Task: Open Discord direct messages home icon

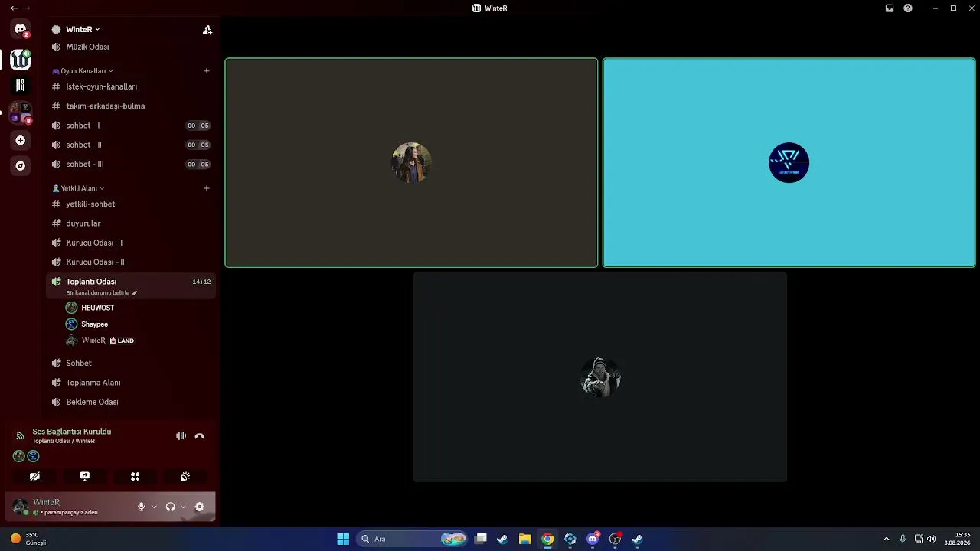Action: click(21, 29)
